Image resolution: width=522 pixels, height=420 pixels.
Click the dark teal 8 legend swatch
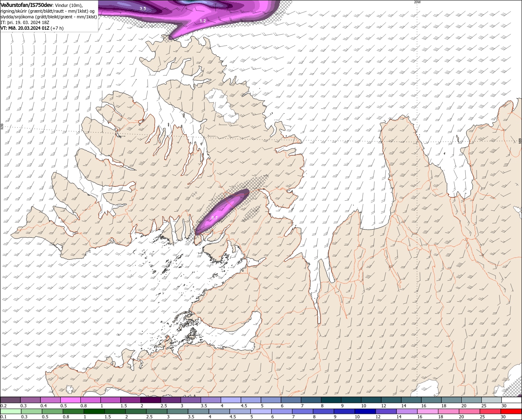click(331, 400)
